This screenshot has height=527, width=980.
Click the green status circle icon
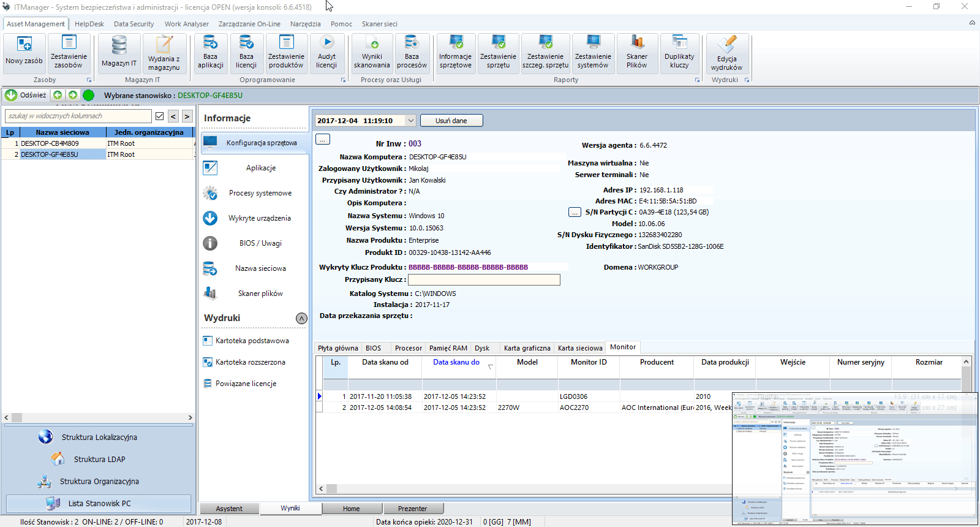pos(88,95)
